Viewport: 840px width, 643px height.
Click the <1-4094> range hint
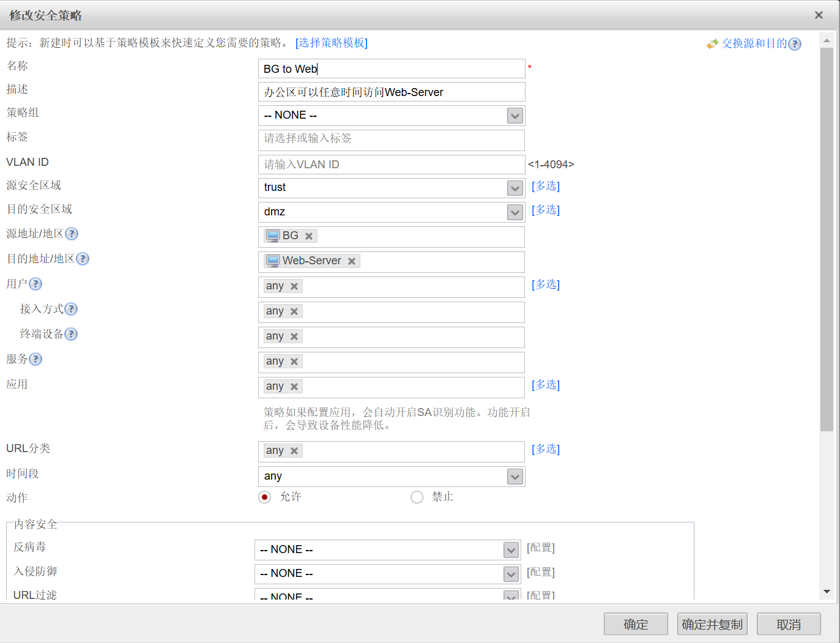(551, 165)
